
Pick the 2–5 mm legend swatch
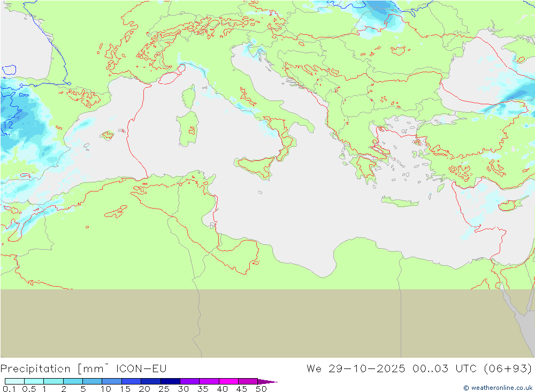(73, 381)
